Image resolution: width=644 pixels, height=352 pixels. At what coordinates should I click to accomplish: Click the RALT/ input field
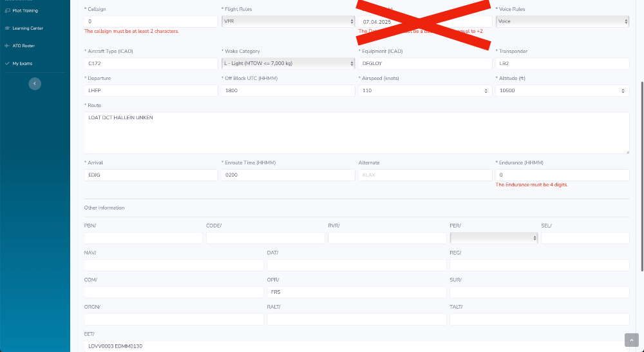pyautogui.click(x=357, y=320)
